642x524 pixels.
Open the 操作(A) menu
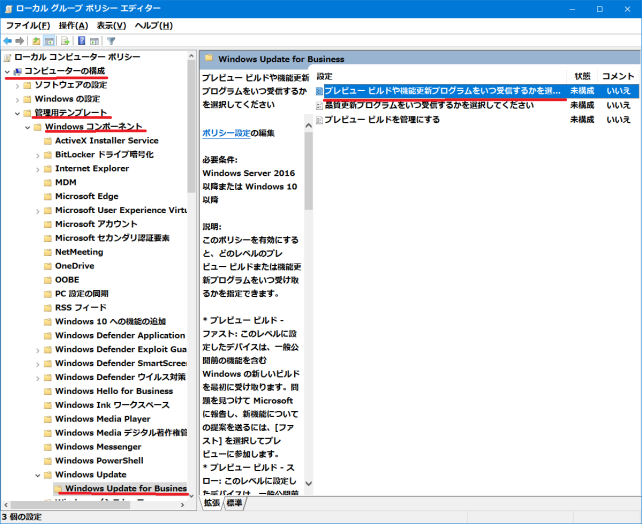pos(73,26)
